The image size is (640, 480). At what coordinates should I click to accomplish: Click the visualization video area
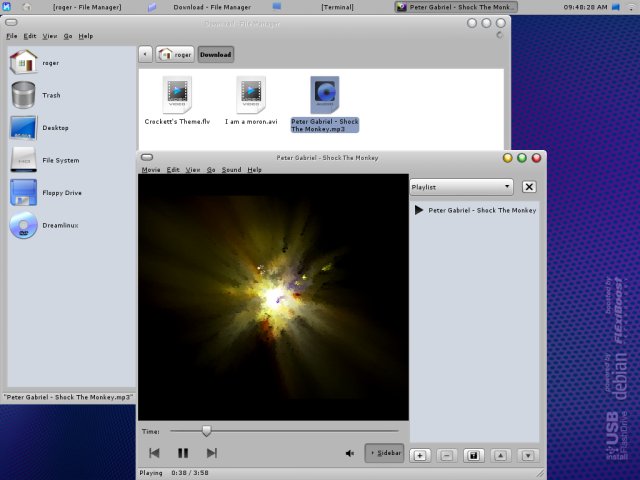pos(273,297)
